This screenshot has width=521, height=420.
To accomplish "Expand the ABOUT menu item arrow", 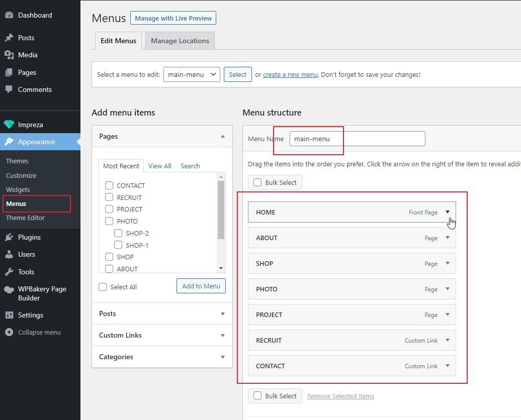I will 448,238.
